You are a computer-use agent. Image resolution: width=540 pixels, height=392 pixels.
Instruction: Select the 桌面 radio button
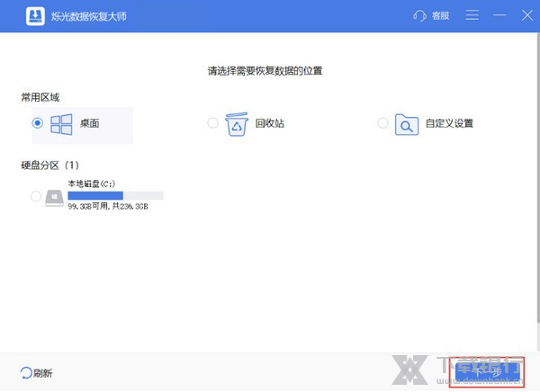click(x=37, y=123)
